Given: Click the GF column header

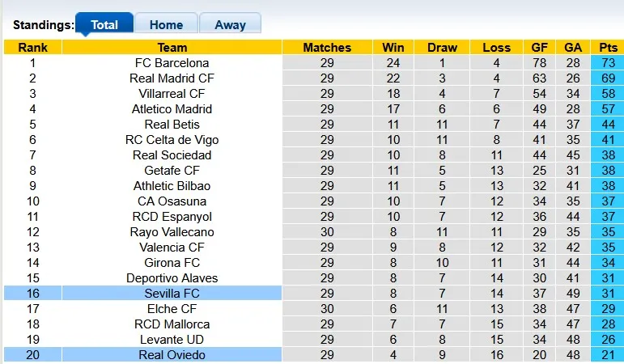Looking at the screenshot, I should pyautogui.click(x=540, y=48).
